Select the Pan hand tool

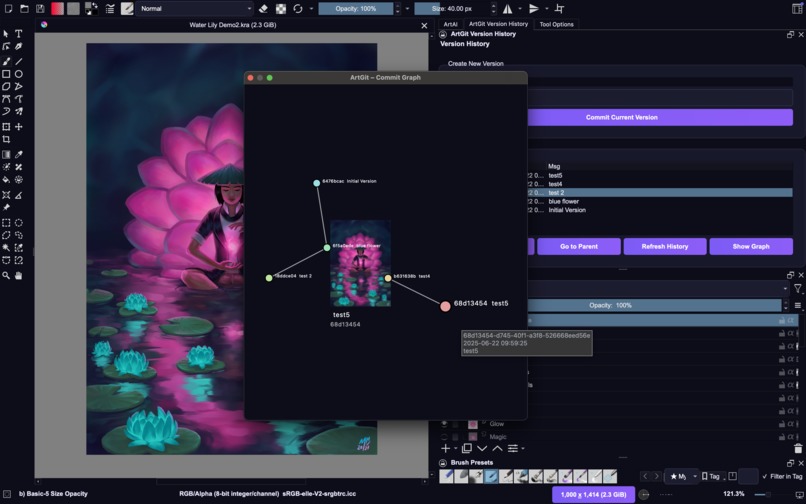point(19,276)
